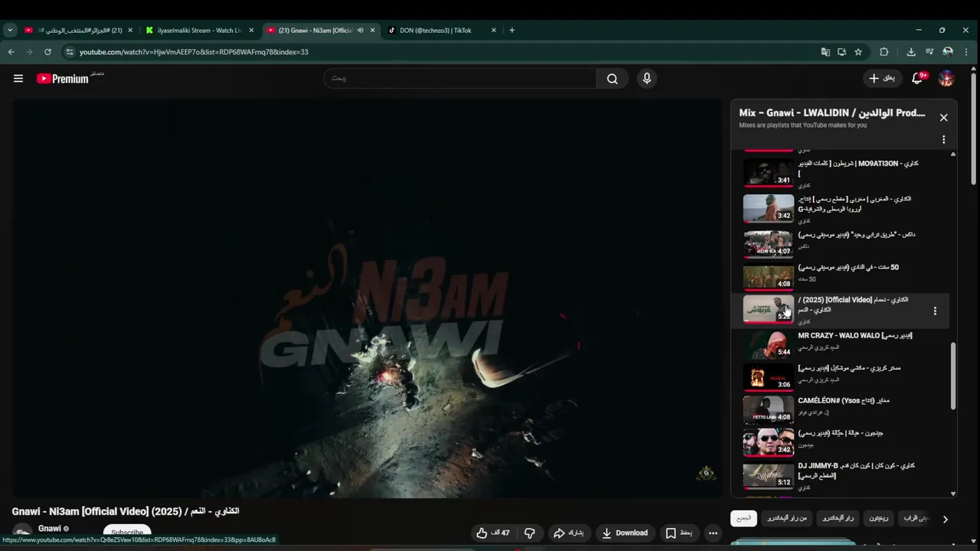This screenshot has width=980, height=551.
Task: Select the Gnawi Ni3am active tab
Action: click(315, 31)
